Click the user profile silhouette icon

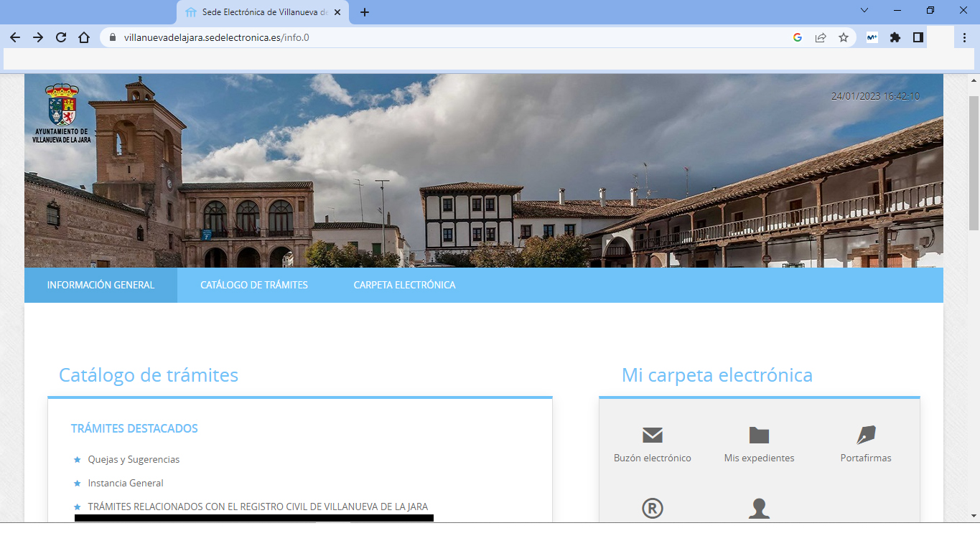(x=759, y=509)
